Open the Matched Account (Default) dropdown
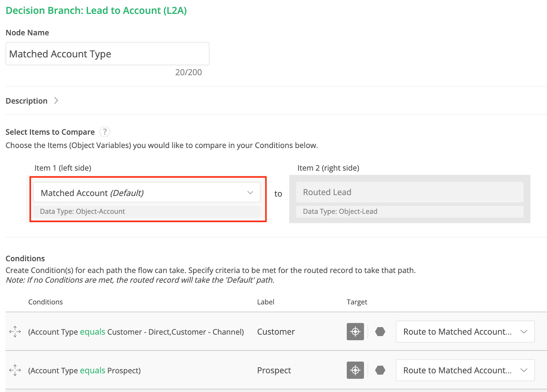The width and height of the screenshot is (547, 392). tap(147, 193)
